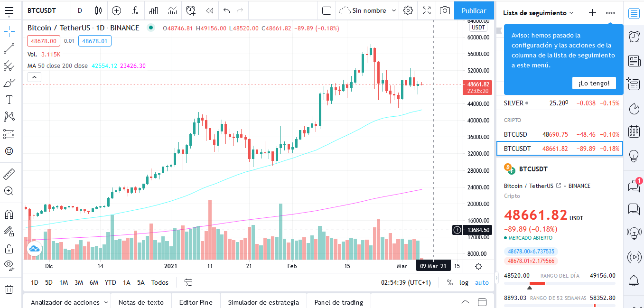The height and width of the screenshot is (308, 644).
Task: Click the Publicar button
Action: point(474,10)
